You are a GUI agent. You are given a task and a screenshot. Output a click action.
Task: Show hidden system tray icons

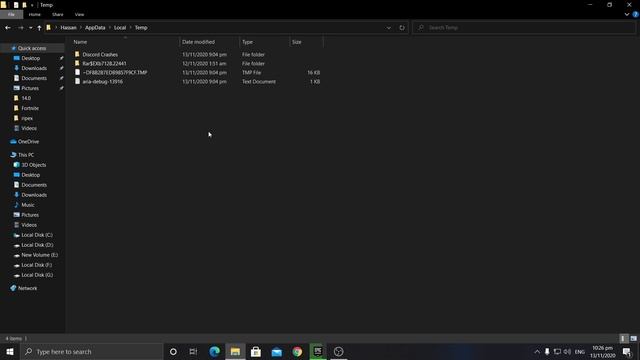pos(537,351)
